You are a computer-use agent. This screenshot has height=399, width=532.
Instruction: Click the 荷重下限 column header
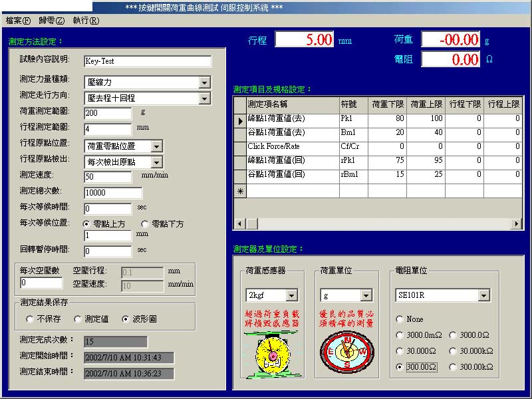pyautogui.click(x=387, y=104)
